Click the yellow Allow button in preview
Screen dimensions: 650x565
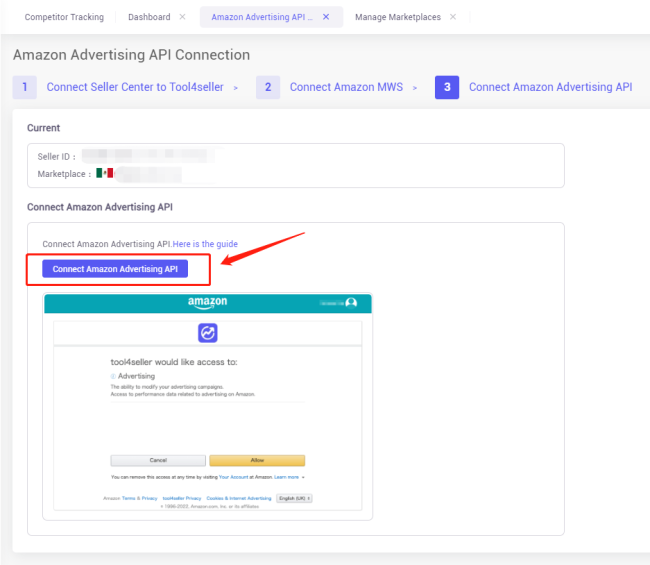257,460
